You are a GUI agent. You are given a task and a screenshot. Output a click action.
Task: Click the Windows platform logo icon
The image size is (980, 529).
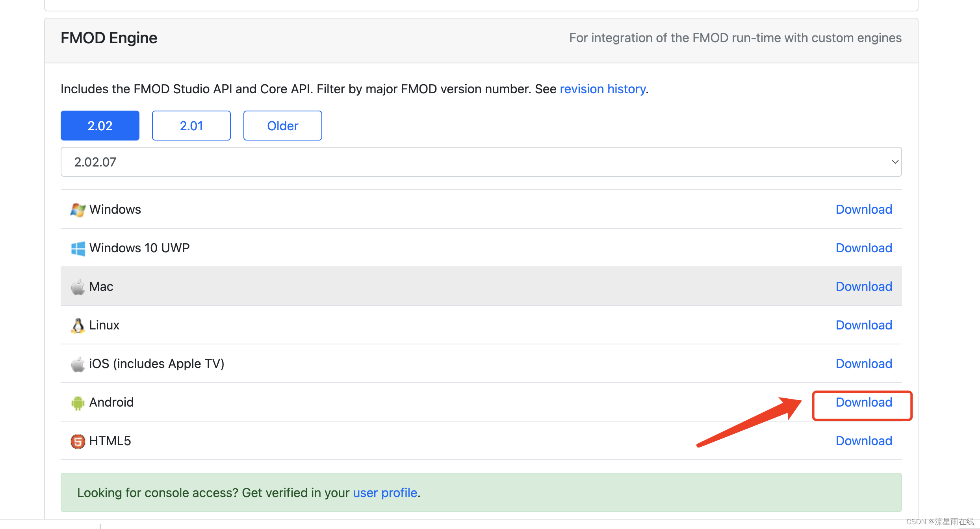point(78,210)
